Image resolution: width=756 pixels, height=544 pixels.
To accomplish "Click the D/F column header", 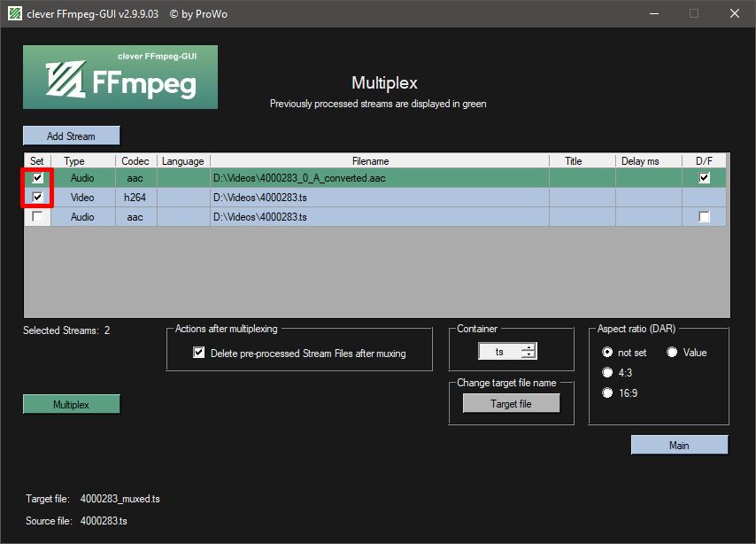I will (x=704, y=160).
